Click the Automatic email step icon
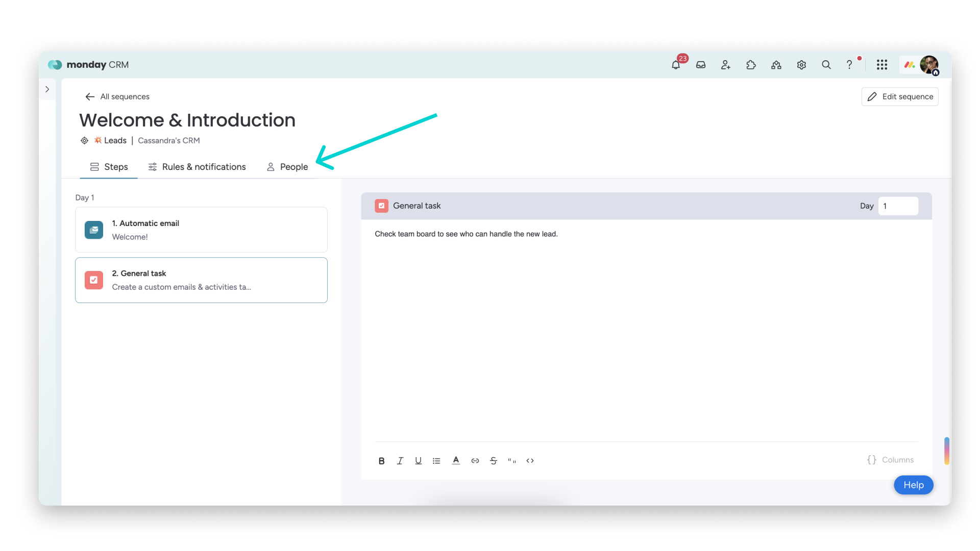This screenshot has height=551, width=980. (x=94, y=230)
